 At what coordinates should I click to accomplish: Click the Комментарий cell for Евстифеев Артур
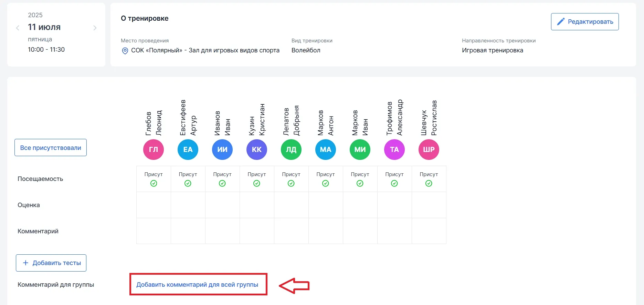click(x=188, y=231)
